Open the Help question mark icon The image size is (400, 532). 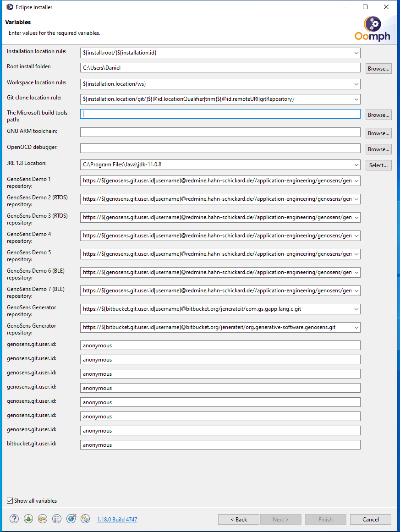[x=14, y=519]
